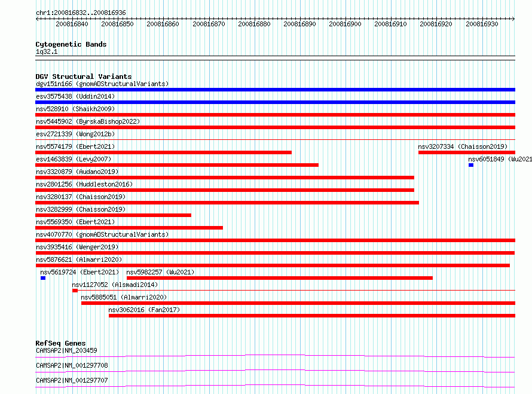532x394 pixels.
Task: Click the small blue nsv6051849 marker
Action: tap(471, 165)
